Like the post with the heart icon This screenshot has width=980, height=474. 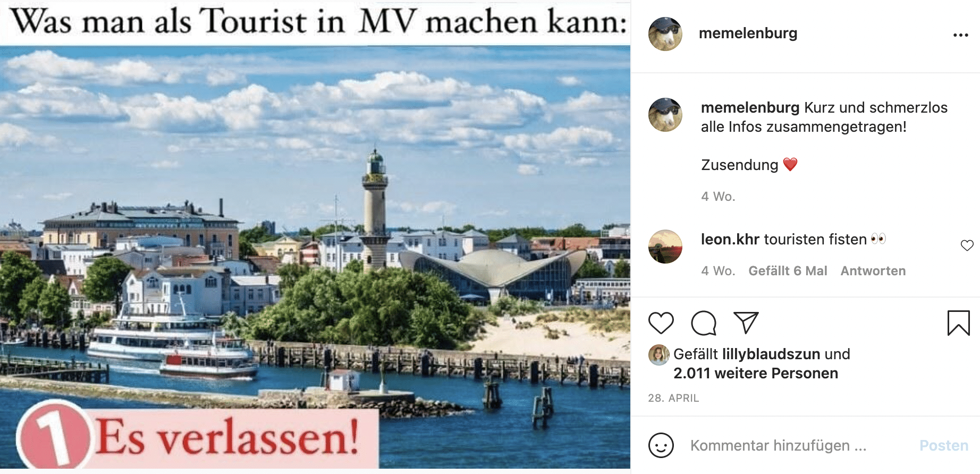661,323
